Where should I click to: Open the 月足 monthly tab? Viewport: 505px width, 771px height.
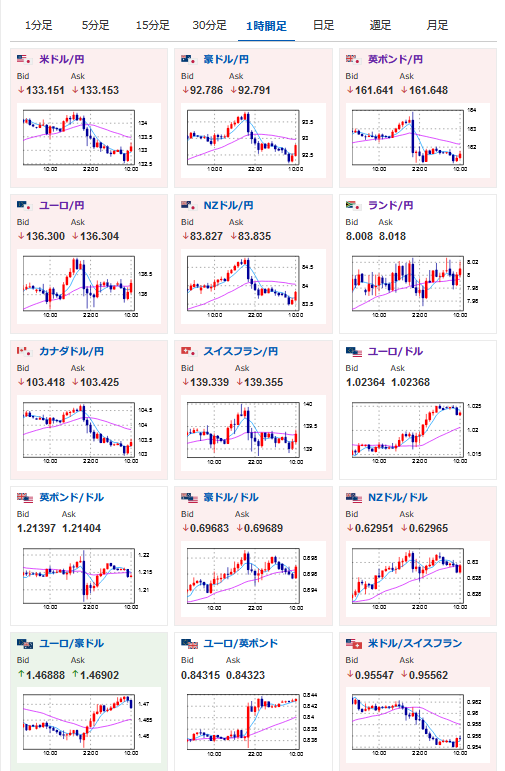tap(437, 26)
